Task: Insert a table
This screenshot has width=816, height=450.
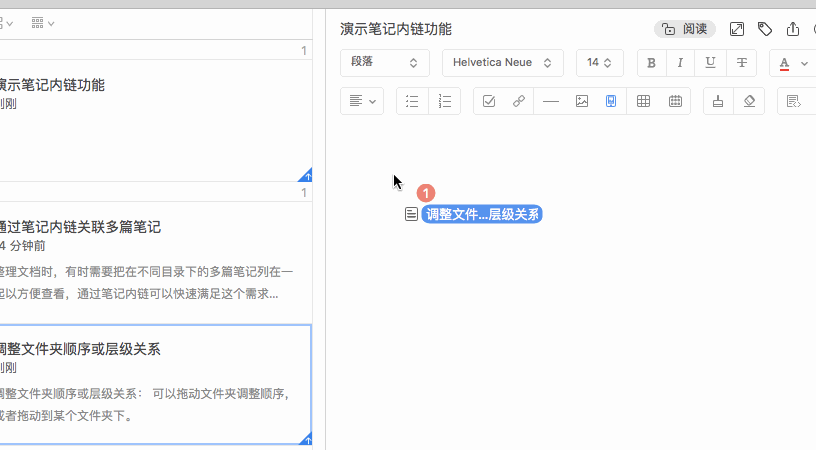Action: click(643, 101)
